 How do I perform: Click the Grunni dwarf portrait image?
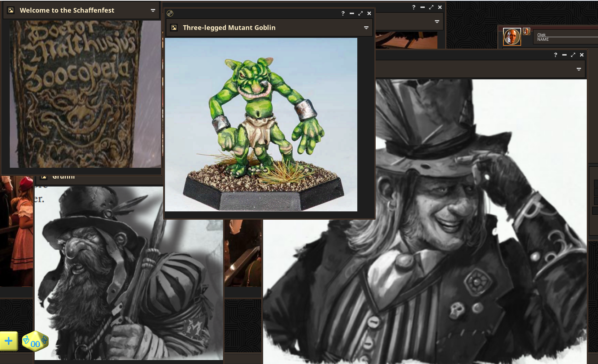click(x=129, y=273)
